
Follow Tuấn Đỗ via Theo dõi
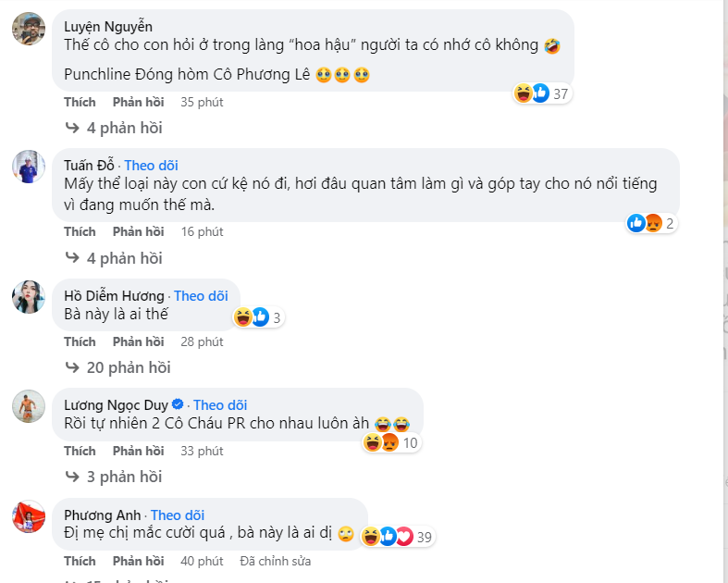(x=152, y=166)
